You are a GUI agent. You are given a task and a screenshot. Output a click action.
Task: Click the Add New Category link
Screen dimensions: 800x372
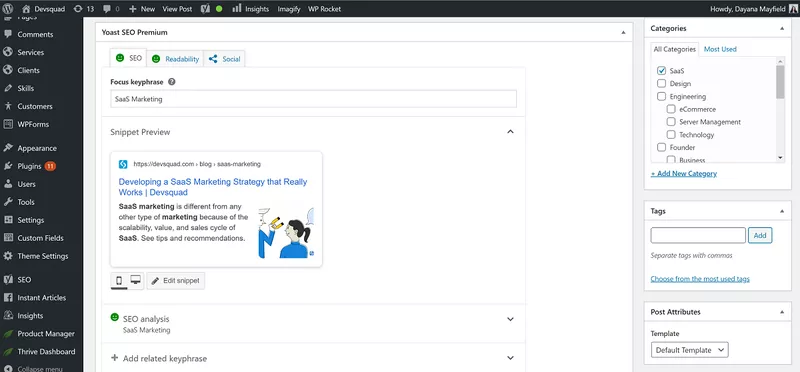[x=684, y=173]
